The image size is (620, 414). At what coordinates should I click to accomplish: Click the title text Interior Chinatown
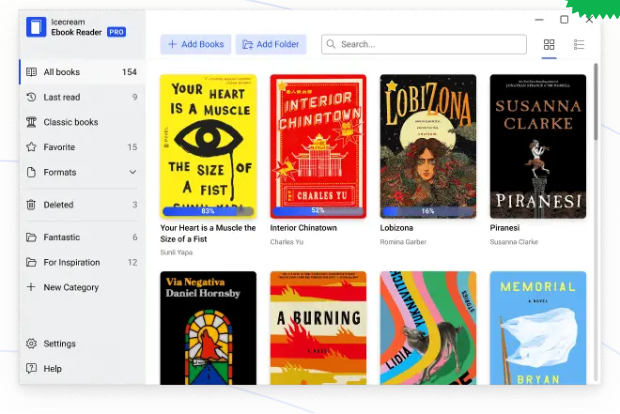coord(304,228)
